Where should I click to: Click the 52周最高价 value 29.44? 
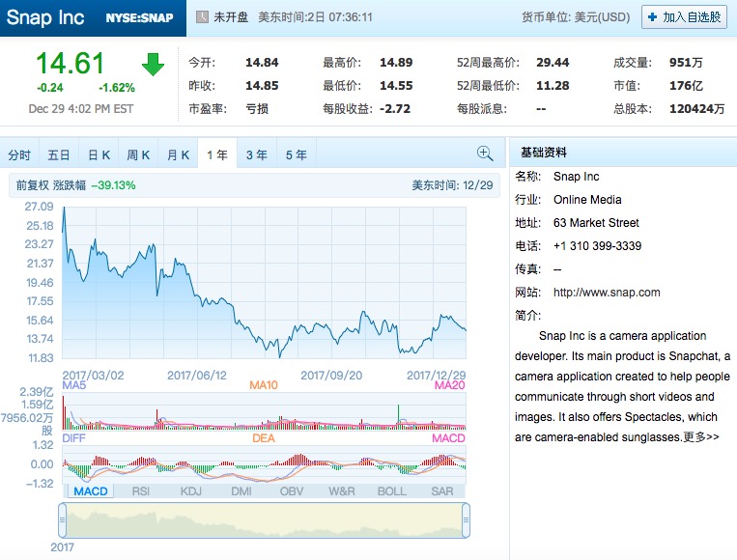(x=553, y=63)
